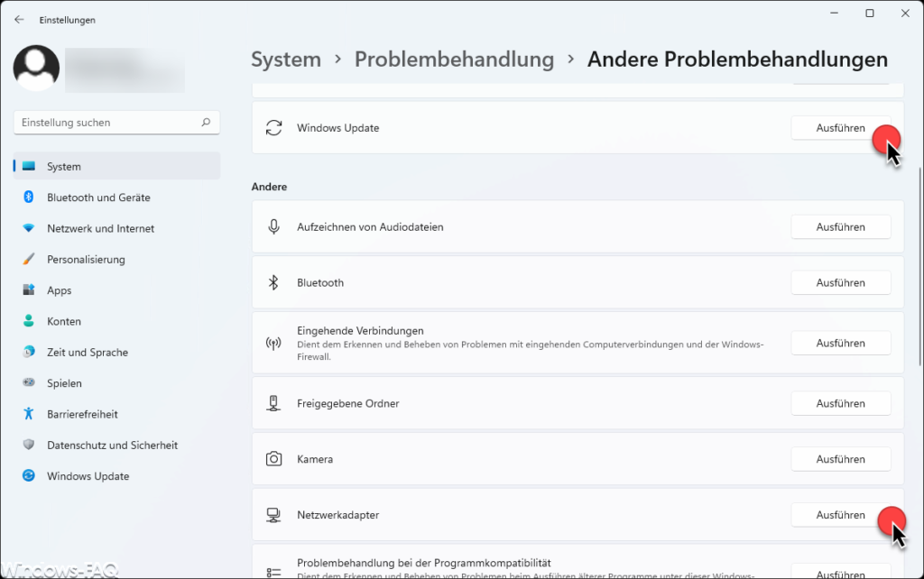The width and height of the screenshot is (924, 579).
Task: Run the Freigegebene Ordner troubleshooter
Action: (840, 403)
